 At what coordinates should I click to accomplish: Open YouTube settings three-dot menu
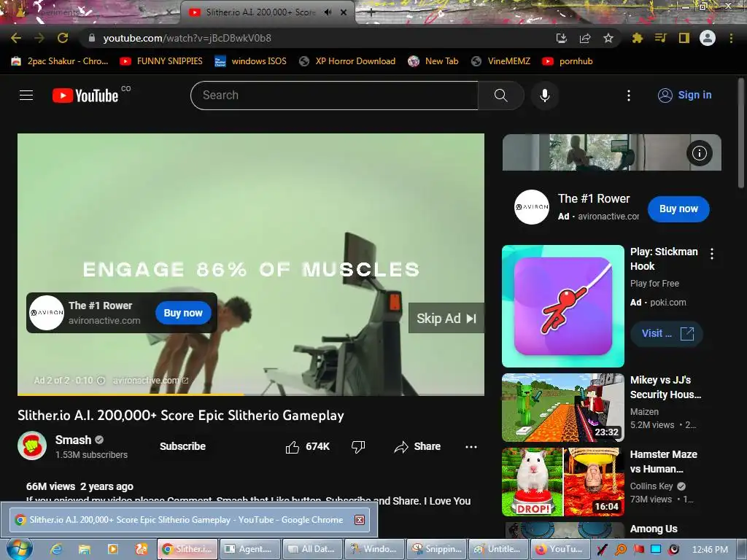pyautogui.click(x=629, y=96)
